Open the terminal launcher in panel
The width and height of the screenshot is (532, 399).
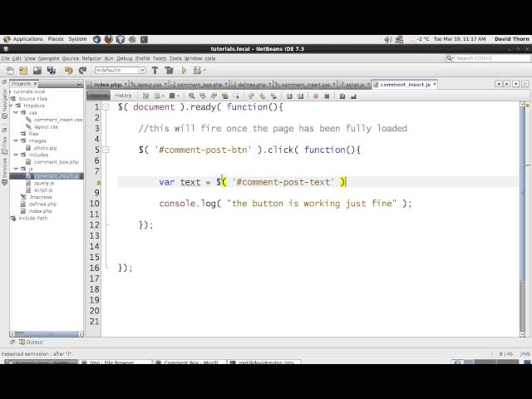[144, 39]
